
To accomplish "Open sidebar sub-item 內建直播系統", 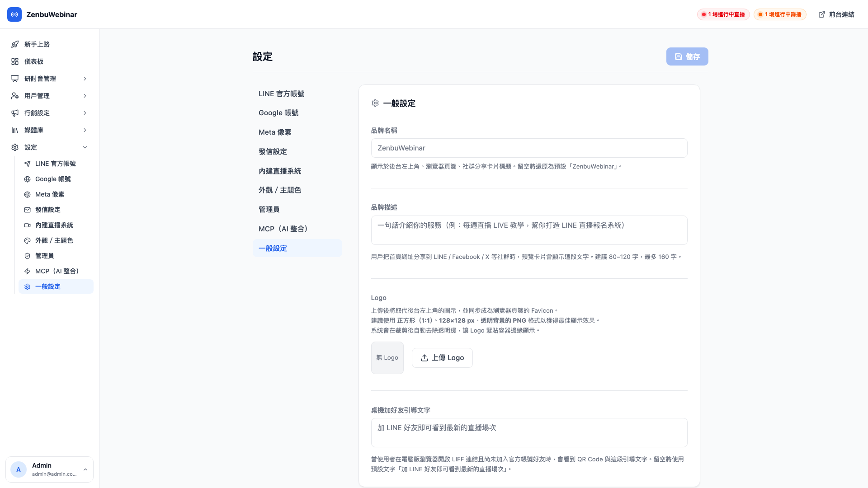I will coord(56,225).
